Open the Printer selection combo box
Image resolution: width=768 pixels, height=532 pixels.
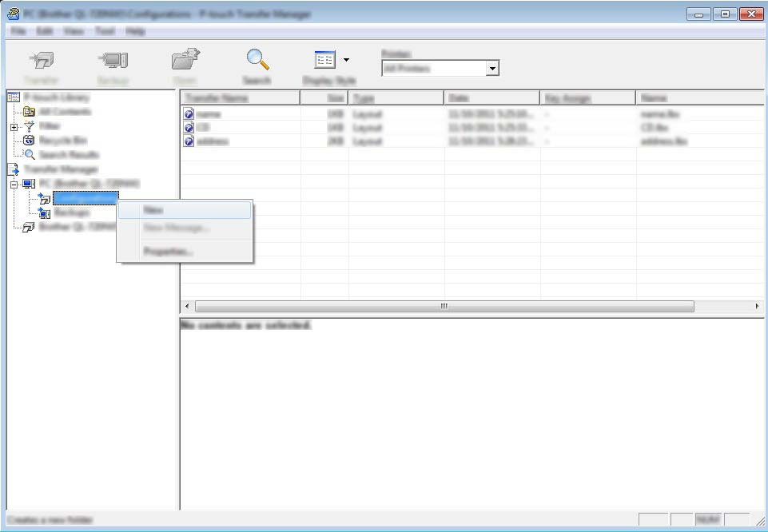coord(440,68)
